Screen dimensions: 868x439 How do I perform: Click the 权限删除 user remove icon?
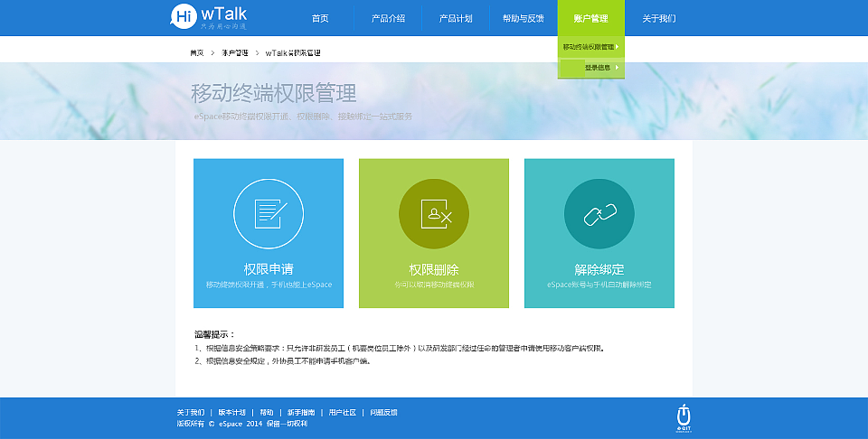[x=434, y=213]
